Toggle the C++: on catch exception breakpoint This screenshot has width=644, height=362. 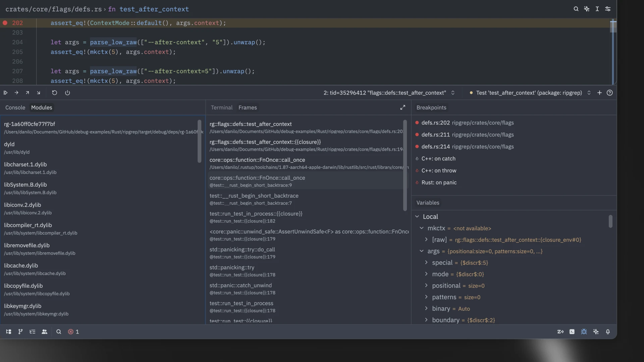coord(417,159)
